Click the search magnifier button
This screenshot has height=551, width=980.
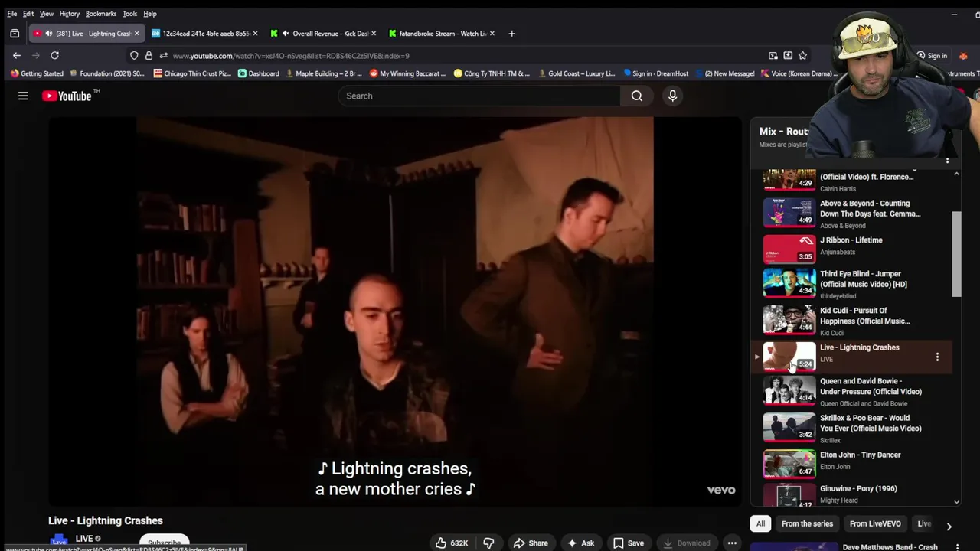[637, 96]
